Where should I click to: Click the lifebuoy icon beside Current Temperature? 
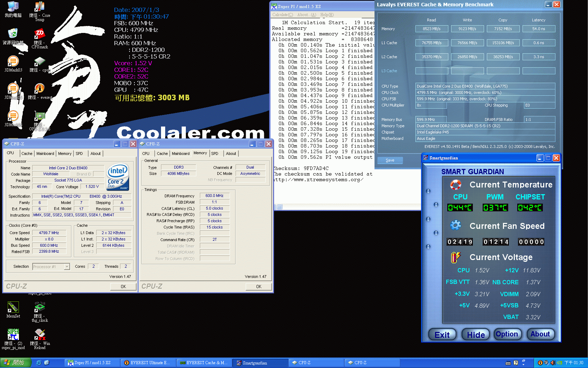tap(455, 184)
